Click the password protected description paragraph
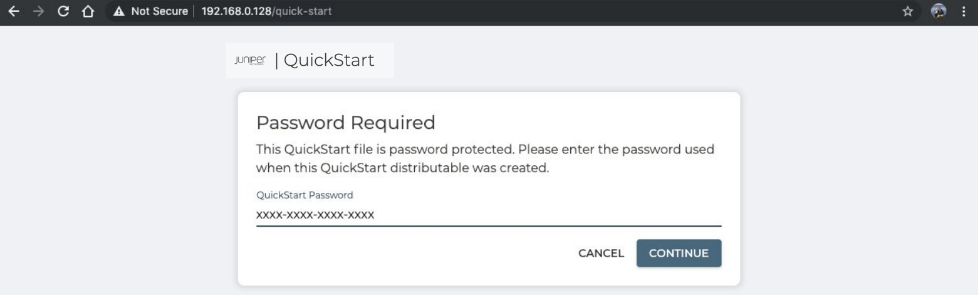Image resolution: width=980 pixels, height=303 pixels. pos(486,160)
